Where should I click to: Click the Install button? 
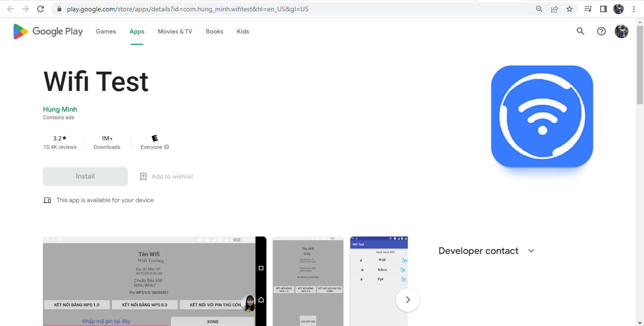[x=85, y=177]
